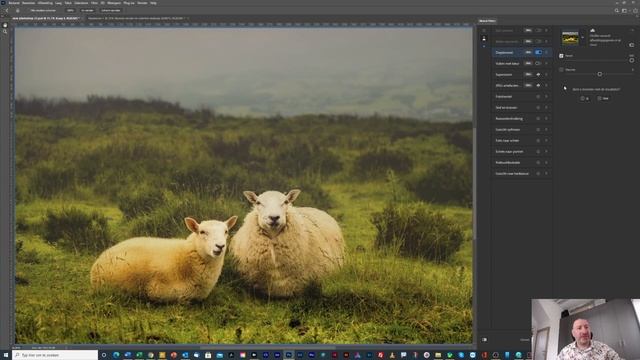
Task: Click the circle icon beside Ruisonderdrukking
Action: (x=538, y=118)
